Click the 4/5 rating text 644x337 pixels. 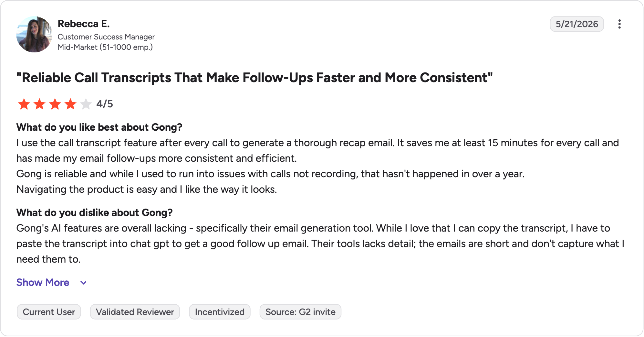pyautogui.click(x=105, y=104)
